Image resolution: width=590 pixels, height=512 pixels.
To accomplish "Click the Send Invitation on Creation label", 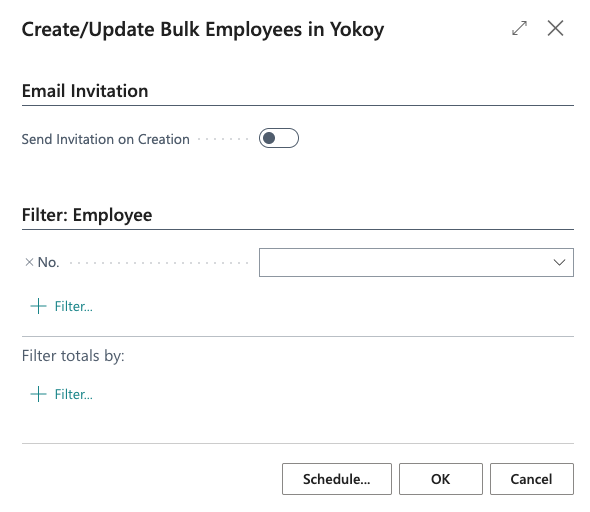I will [105, 139].
